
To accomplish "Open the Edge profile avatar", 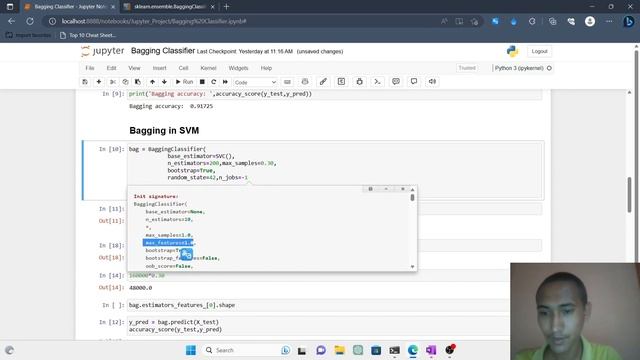I will click(590, 21).
